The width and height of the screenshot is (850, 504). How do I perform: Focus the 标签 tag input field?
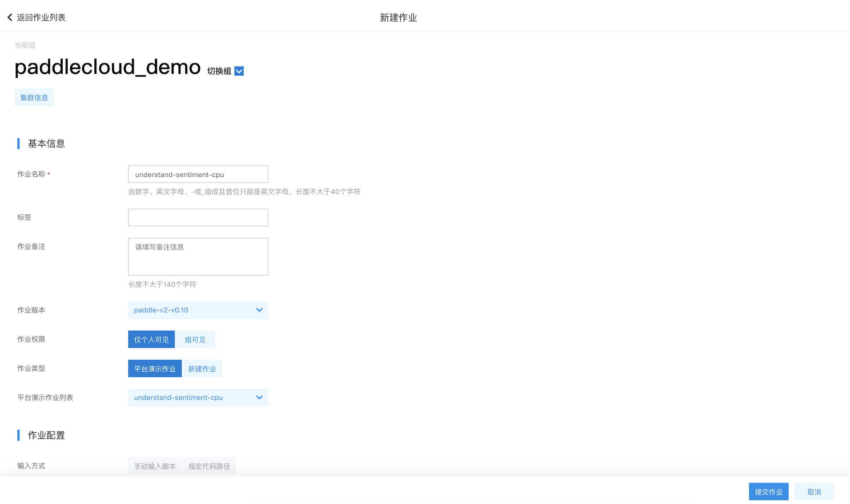coord(198,218)
